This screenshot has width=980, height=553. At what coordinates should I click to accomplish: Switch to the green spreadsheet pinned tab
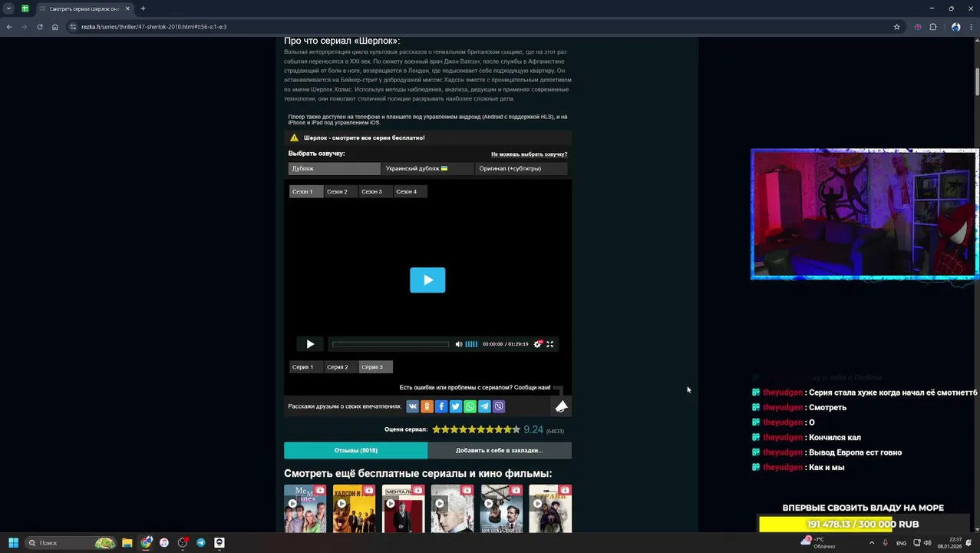[x=25, y=8]
